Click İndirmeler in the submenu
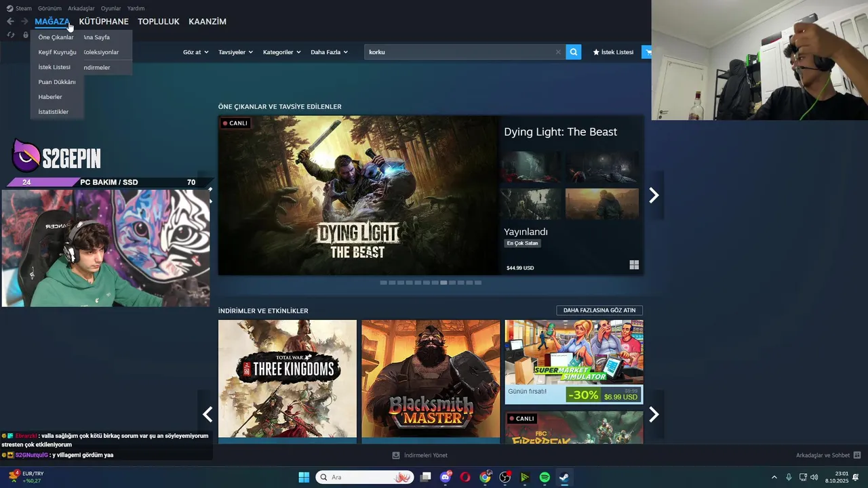 pos(97,67)
